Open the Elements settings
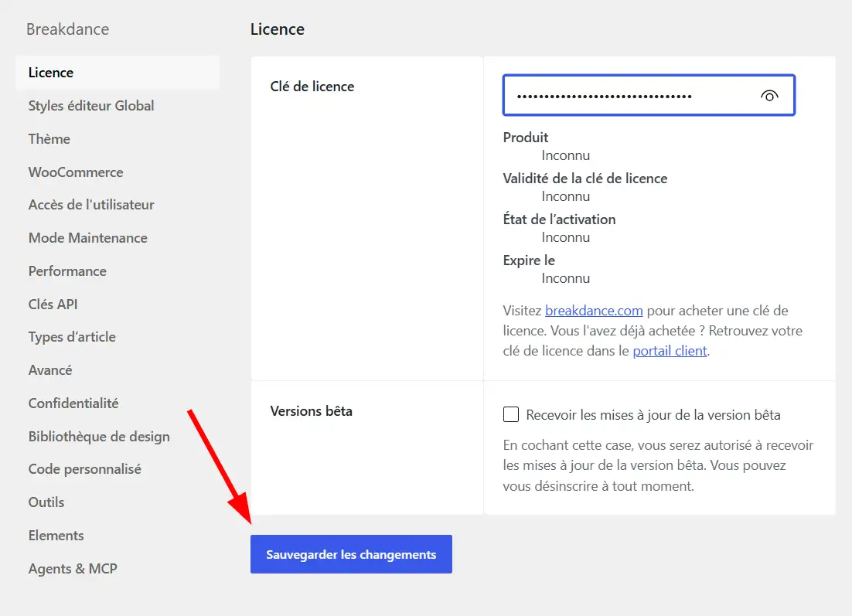This screenshot has height=616, width=852. pyautogui.click(x=56, y=536)
